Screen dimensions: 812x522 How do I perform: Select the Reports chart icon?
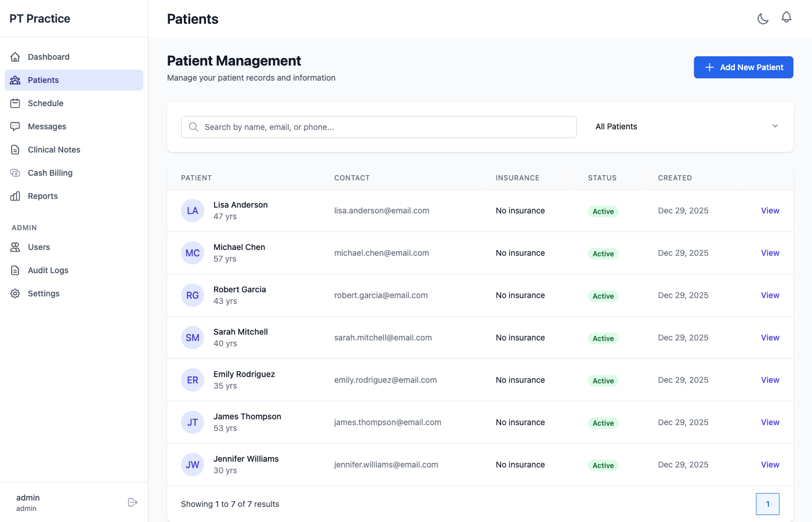(x=14, y=196)
